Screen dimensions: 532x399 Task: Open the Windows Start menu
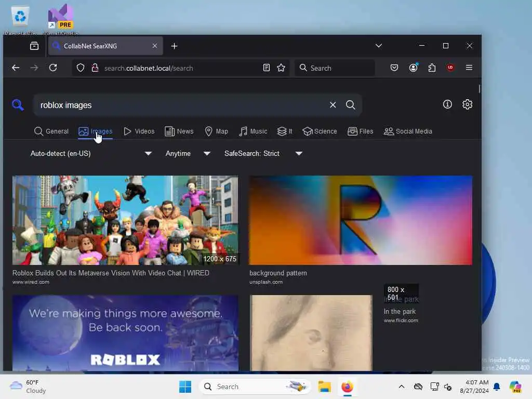(185, 387)
